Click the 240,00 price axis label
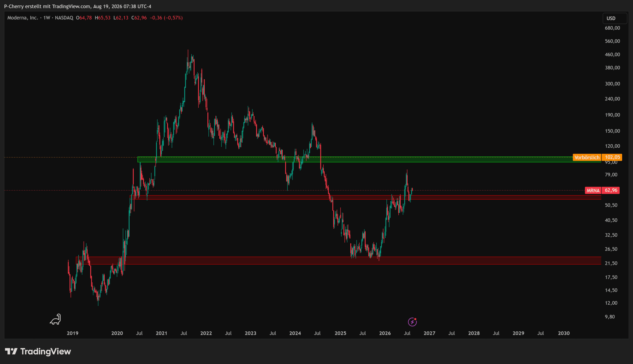Screen dimensions: 633x364 tap(612, 99)
